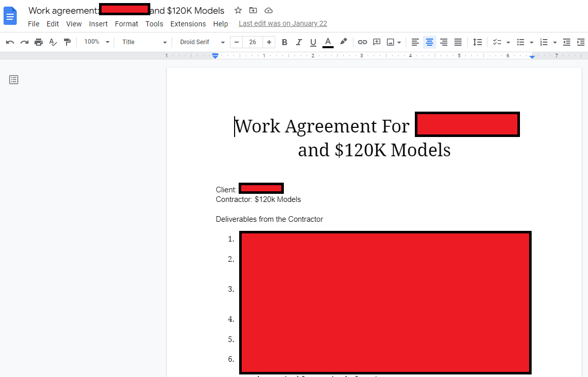Click the insert image icon
The width and height of the screenshot is (588, 377).
pos(390,42)
